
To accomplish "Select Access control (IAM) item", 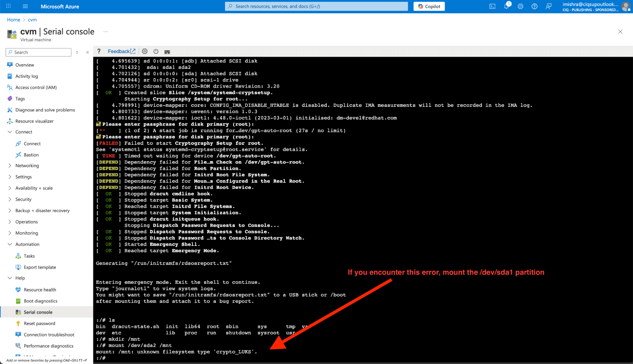I will pos(36,87).
